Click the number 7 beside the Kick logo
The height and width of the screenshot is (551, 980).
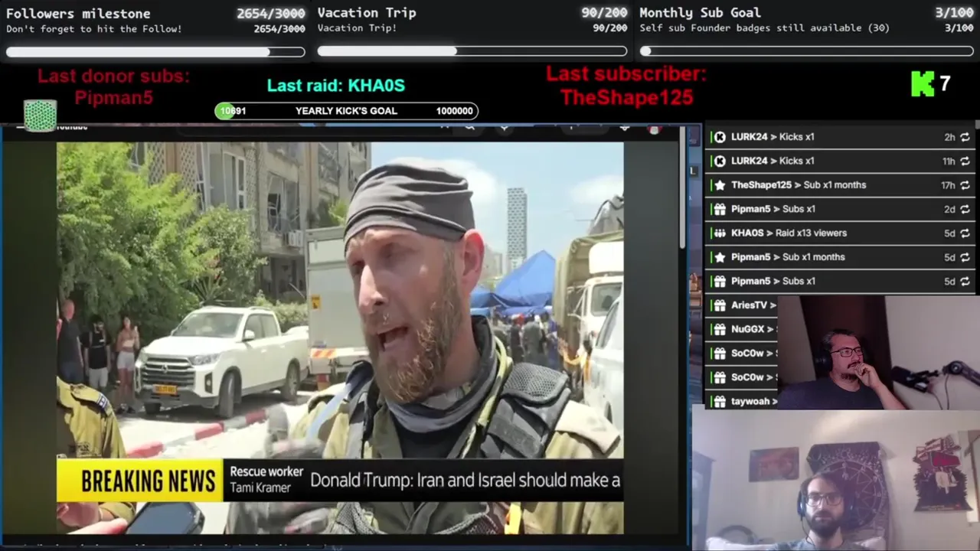945,83
